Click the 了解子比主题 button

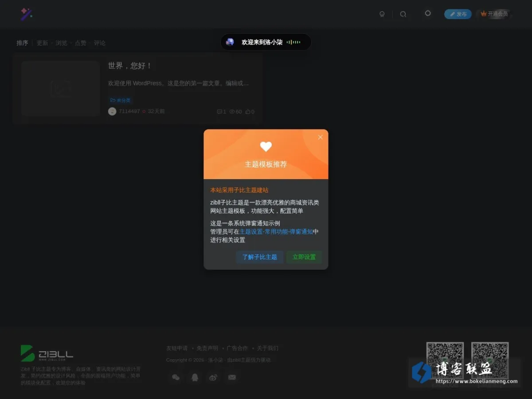pos(260,257)
